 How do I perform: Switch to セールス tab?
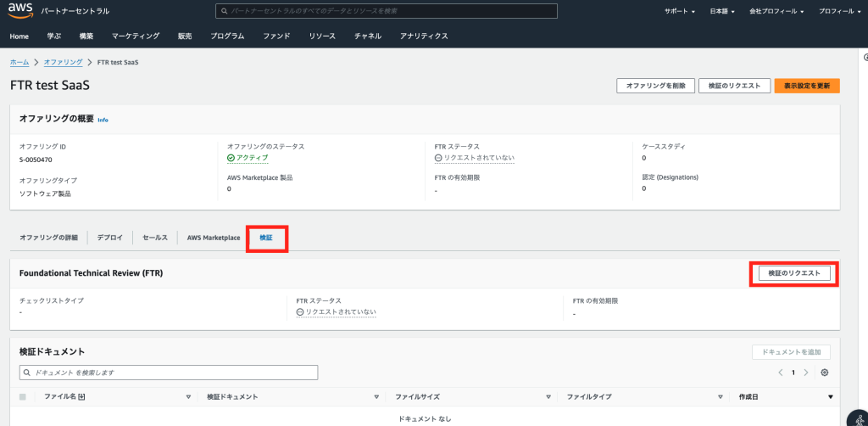(155, 238)
